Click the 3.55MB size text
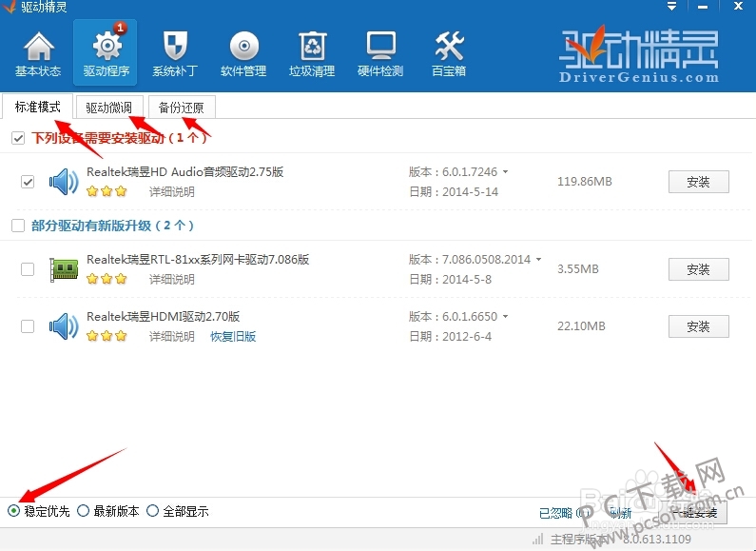This screenshot has width=756, height=551. (x=577, y=268)
